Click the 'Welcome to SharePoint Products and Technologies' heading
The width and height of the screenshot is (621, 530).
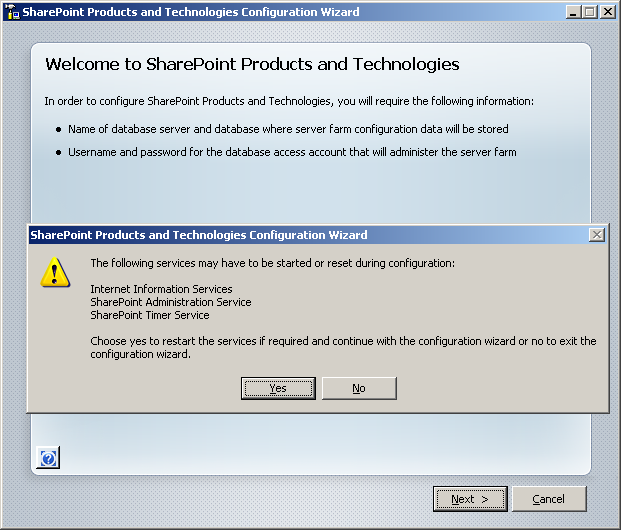coord(252,64)
